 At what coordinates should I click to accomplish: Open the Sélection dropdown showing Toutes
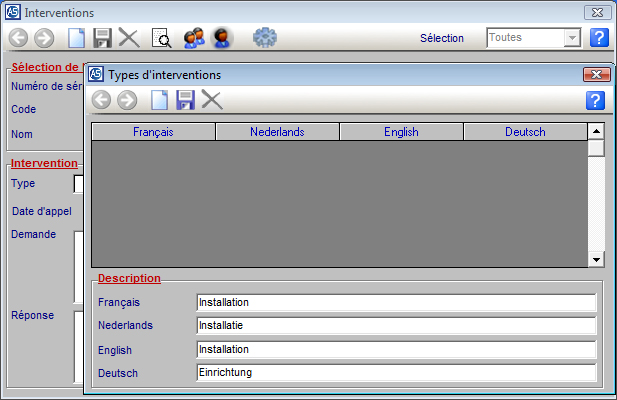(x=572, y=38)
